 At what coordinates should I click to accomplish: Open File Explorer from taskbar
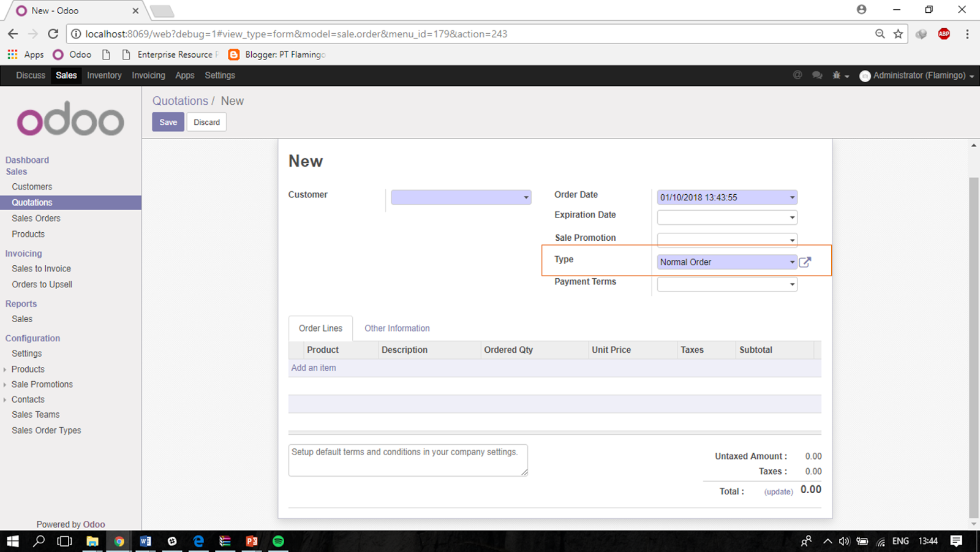pyautogui.click(x=92, y=541)
